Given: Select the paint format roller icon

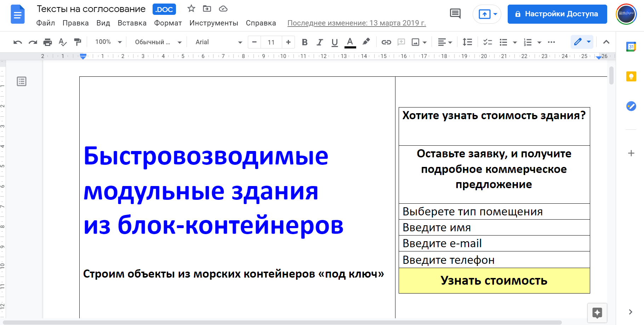Looking at the screenshot, I should [78, 42].
